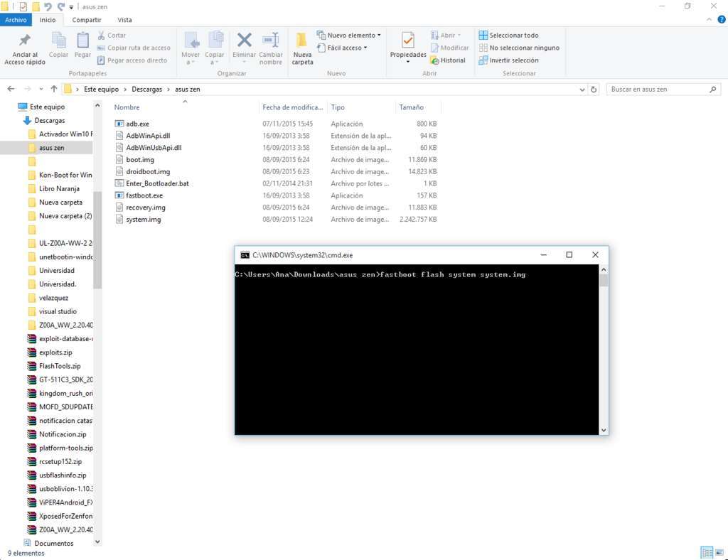Switch to large icons view in status bar
728x560 pixels.
(719, 553)
